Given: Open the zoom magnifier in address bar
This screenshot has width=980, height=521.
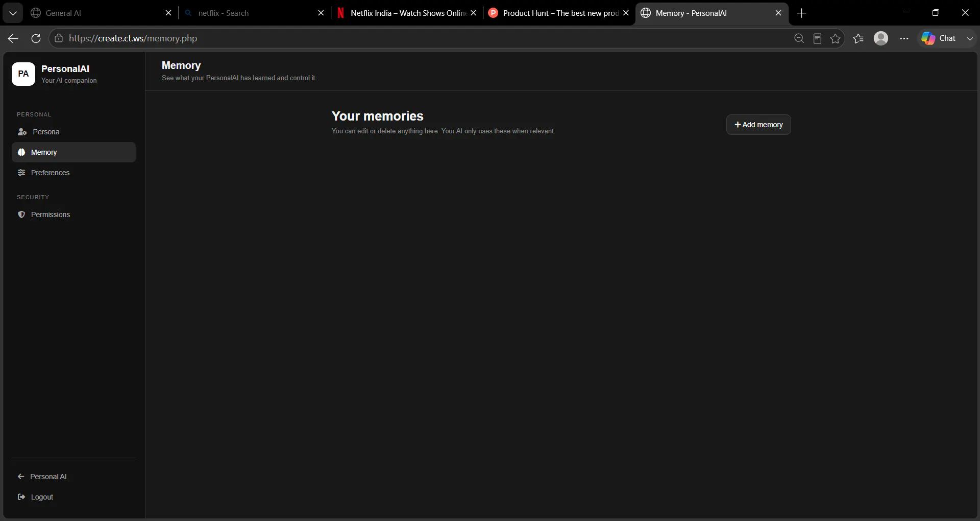Looking at the screenshot, I should pos(799,38).
